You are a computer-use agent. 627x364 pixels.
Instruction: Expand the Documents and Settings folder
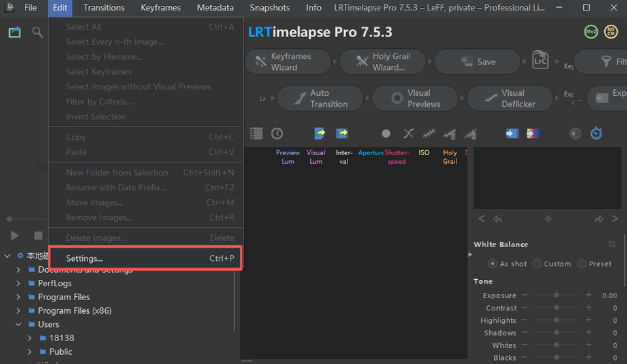[x=18, y=269]
